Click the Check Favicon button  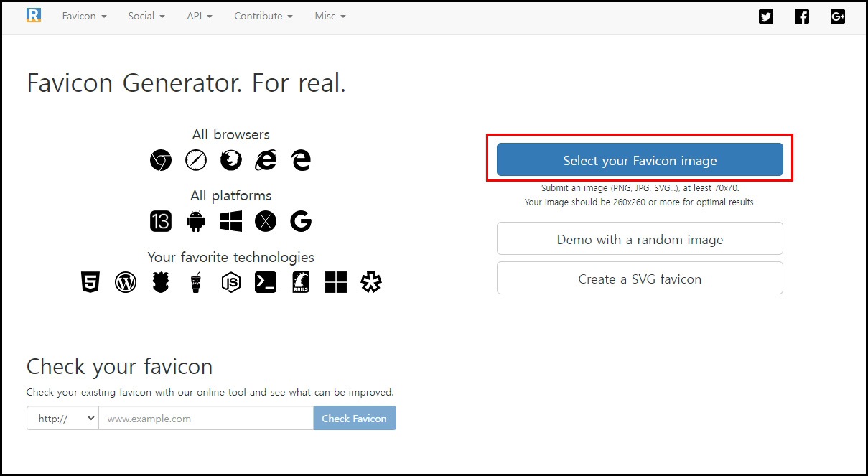click(355, 418)
